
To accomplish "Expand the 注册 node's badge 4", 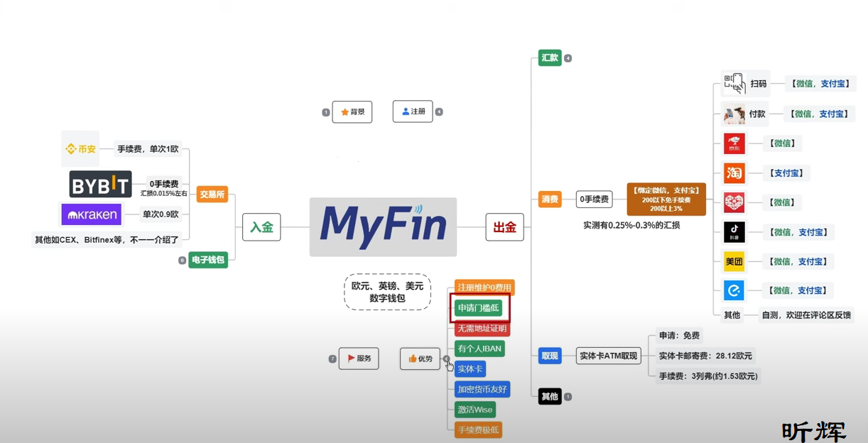I will [x=439, y=111].
